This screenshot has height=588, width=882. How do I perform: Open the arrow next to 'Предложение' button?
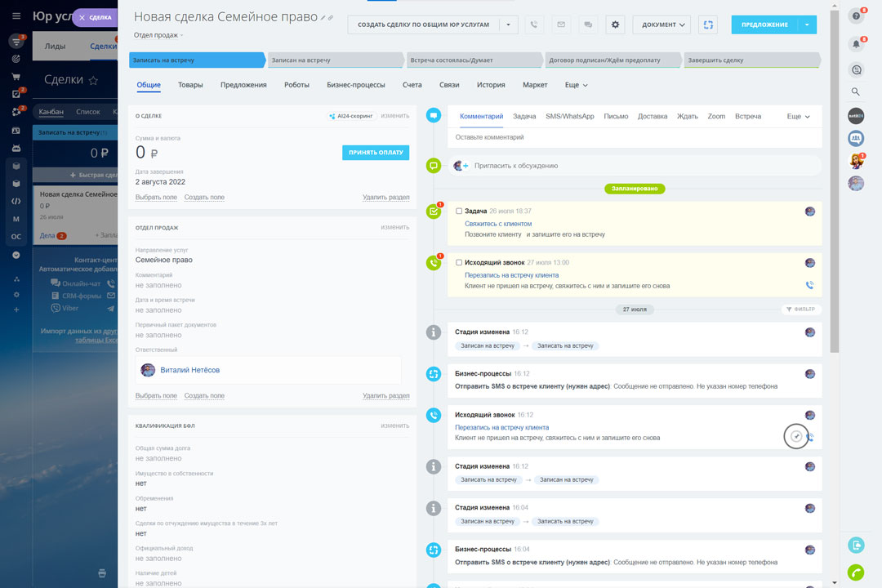(x=807, y=24)
